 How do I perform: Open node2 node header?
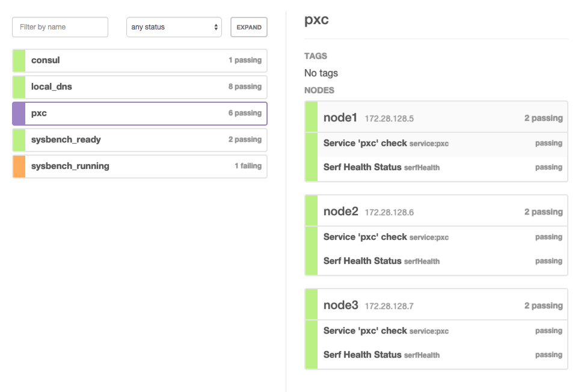click(442, 212)
